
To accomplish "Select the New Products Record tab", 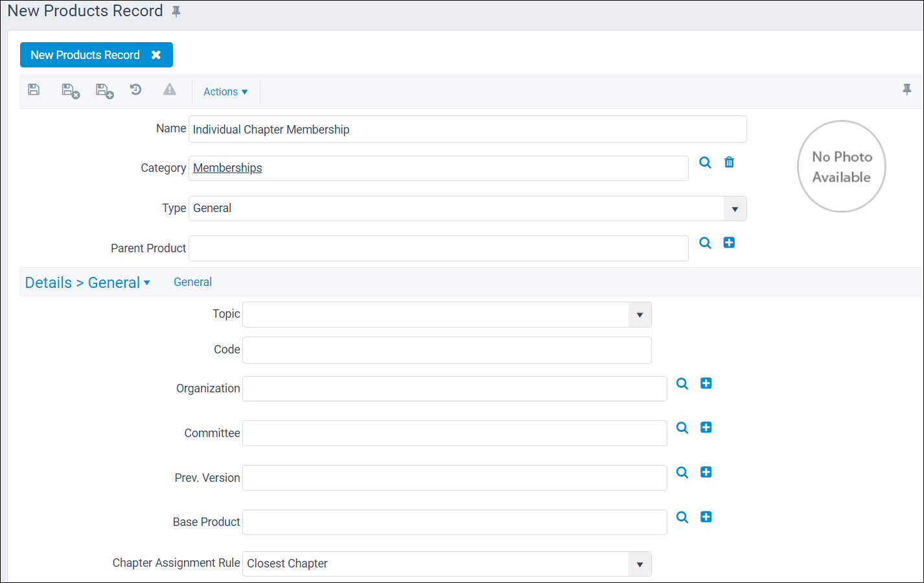I will (96, 55).
